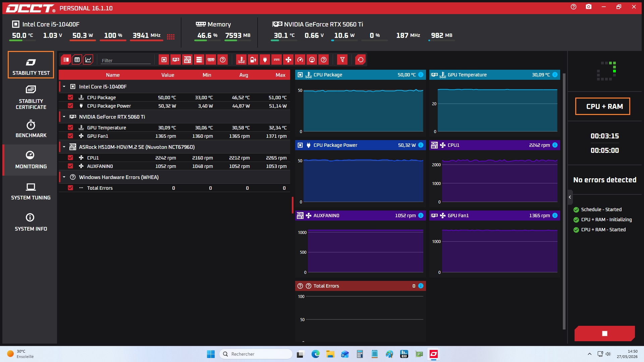Open Microsoft Edge from the taskbar
644x362 pixels.
pyautogui.click(x=315, y=354)
